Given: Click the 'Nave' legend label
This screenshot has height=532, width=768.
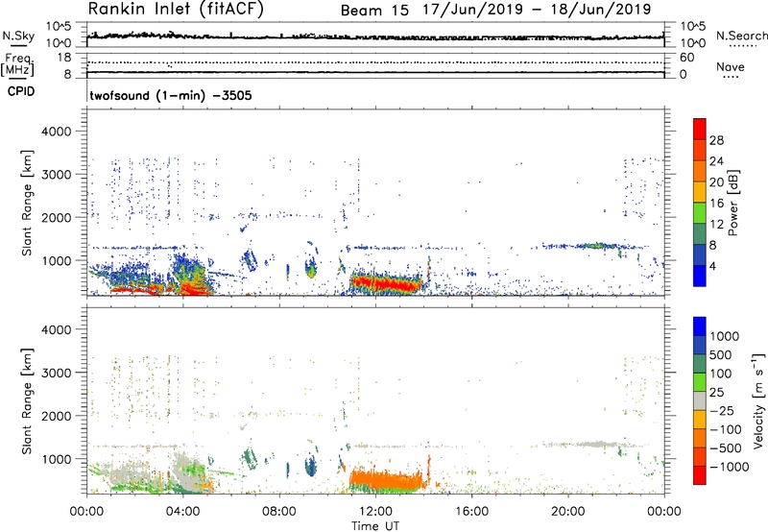Looking at the screenshot, I should tap(731, 67).
